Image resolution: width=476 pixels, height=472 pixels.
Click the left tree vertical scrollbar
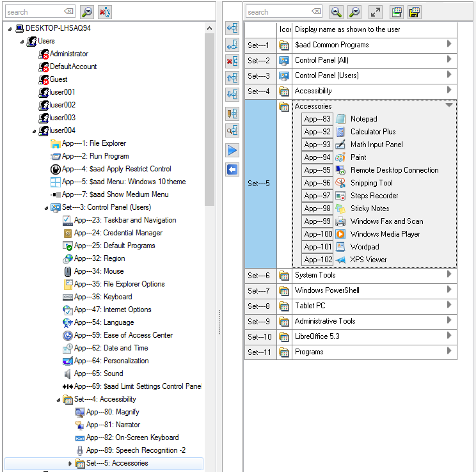209,115
